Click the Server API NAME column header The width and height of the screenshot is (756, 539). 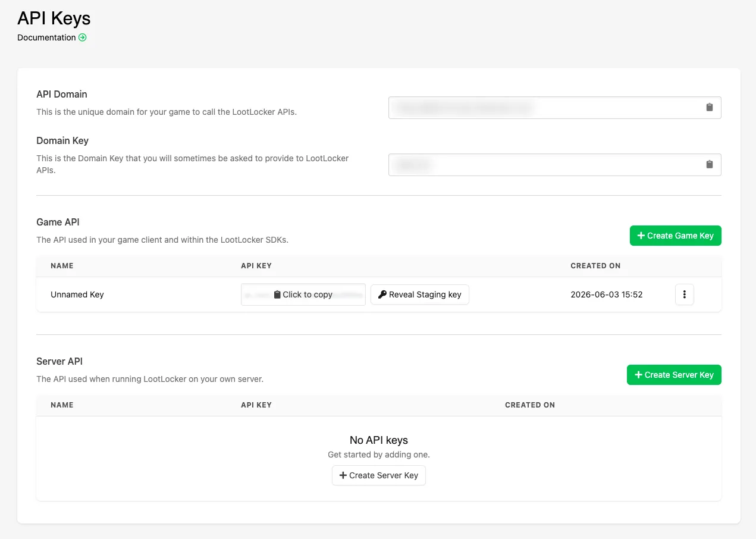[x=62, y=405]
